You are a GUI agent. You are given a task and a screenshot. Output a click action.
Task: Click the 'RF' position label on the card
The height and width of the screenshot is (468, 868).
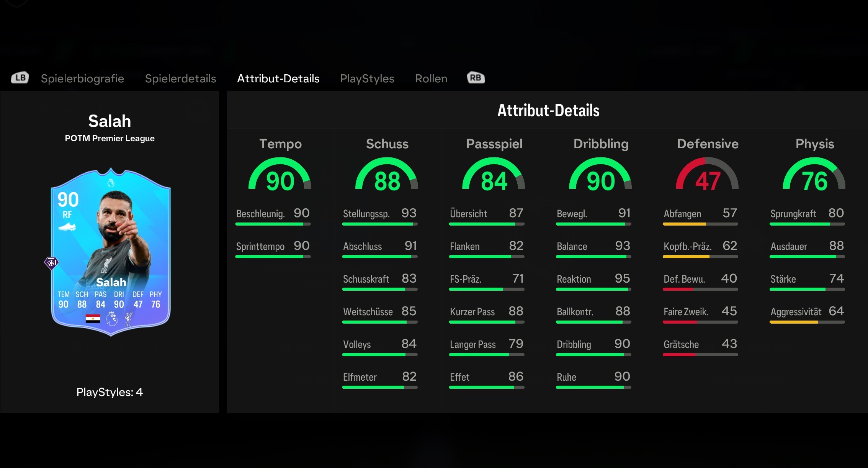point(67,215)
